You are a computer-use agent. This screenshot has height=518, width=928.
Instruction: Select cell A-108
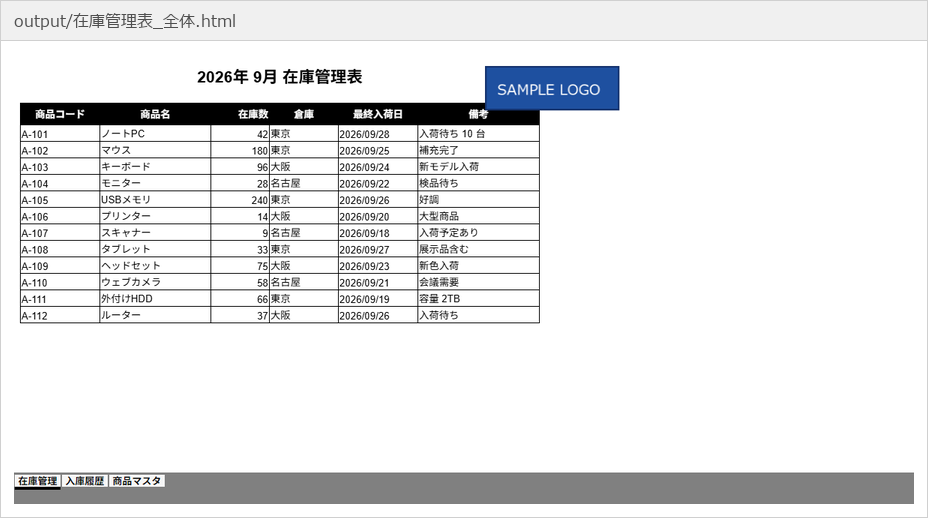(x=60, y=250)
